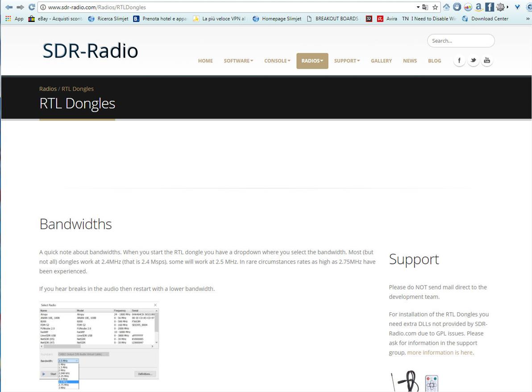Open the Booking 'Prenota hotel' bookmark
Viewport: 532px width, 392px height.
(160, 19)
